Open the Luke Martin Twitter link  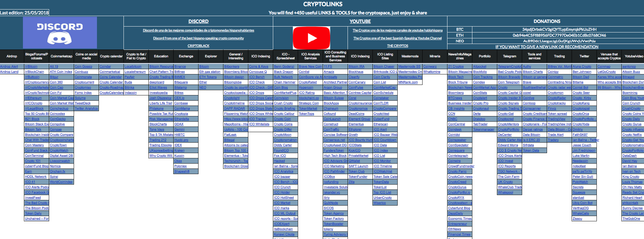[581, 156]
